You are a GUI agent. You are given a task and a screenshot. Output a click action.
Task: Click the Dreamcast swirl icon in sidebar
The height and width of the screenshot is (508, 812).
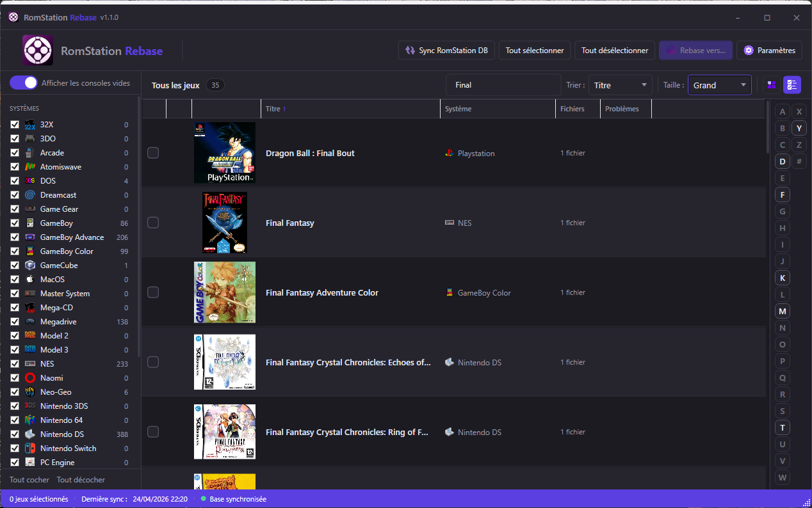point(30,195)
